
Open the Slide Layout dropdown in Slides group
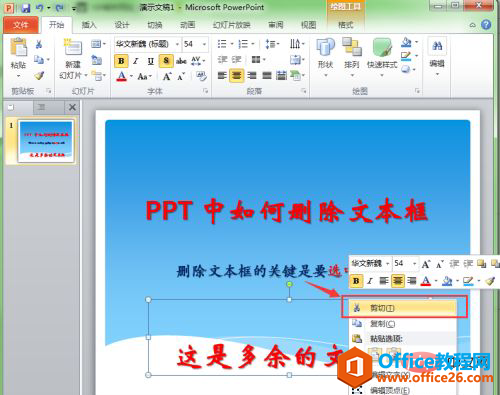tap(98, 44)
